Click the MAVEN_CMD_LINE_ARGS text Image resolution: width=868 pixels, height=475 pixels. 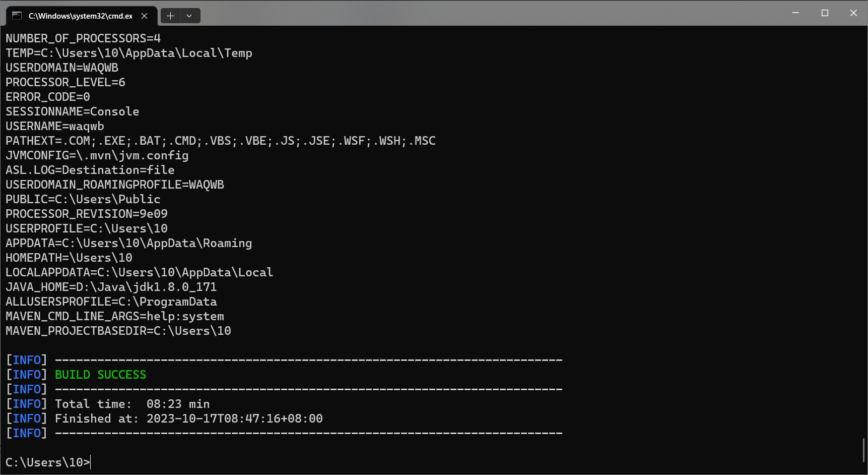point(114,316)
